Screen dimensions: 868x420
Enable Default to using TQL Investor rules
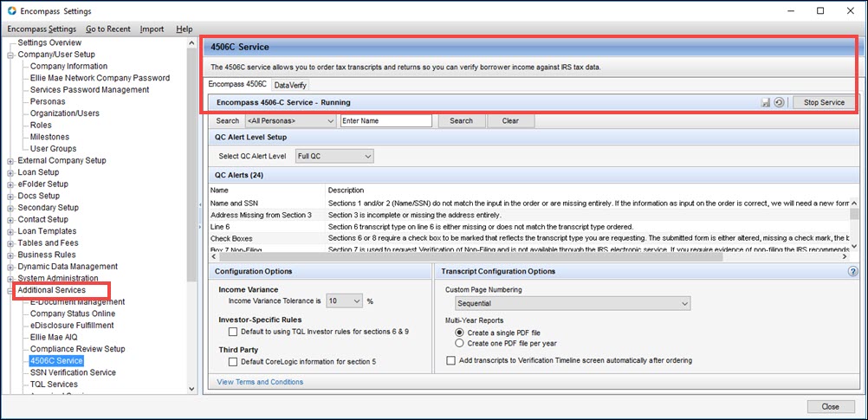[x=233, y=332]
